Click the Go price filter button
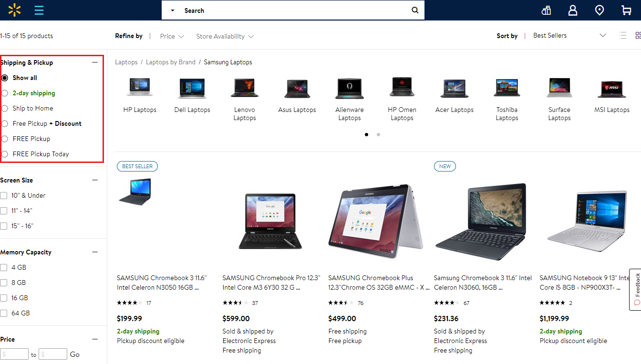641x364 pixels. [x=75, y=354]
